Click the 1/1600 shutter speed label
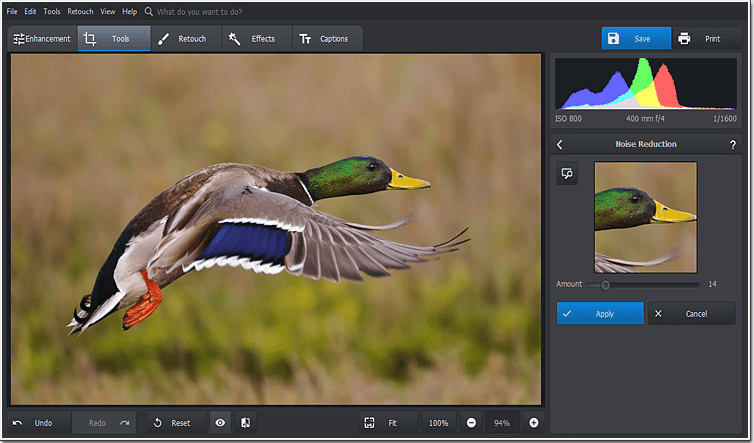 tap(725, 119)
